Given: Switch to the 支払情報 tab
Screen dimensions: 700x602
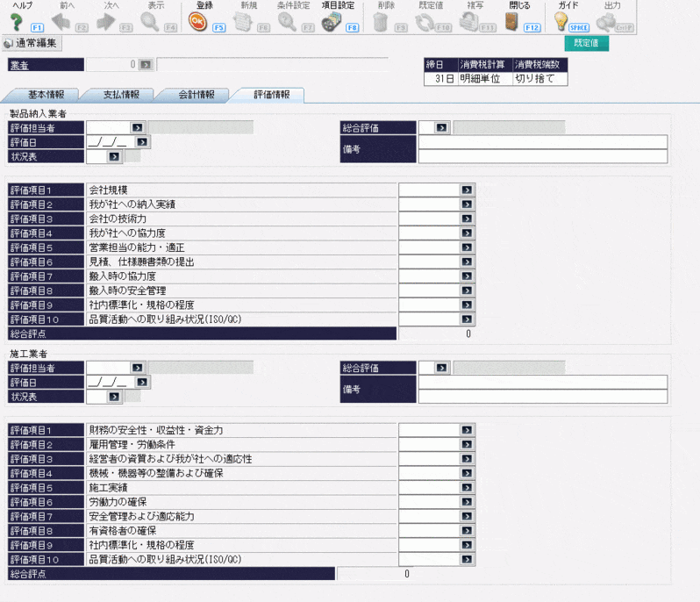Looking at the screenshot, I should (116, 95).
